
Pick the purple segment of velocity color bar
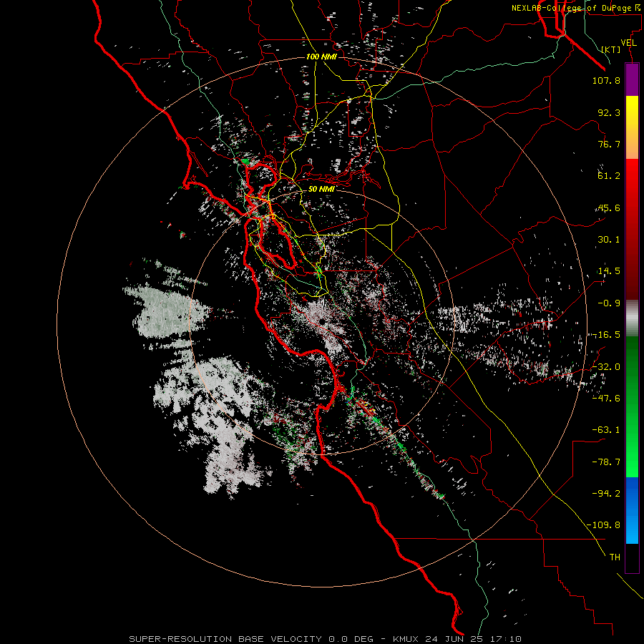coord(632,79)
